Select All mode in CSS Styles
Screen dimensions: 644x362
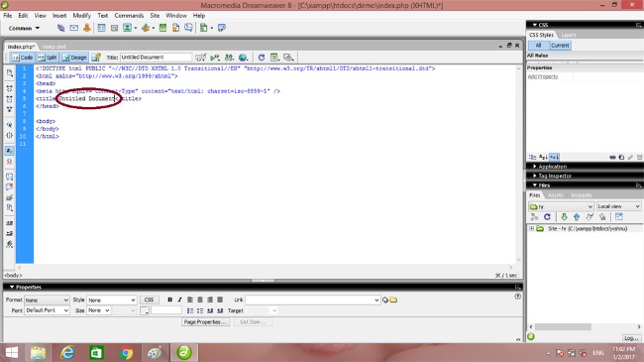click(538, 46)
